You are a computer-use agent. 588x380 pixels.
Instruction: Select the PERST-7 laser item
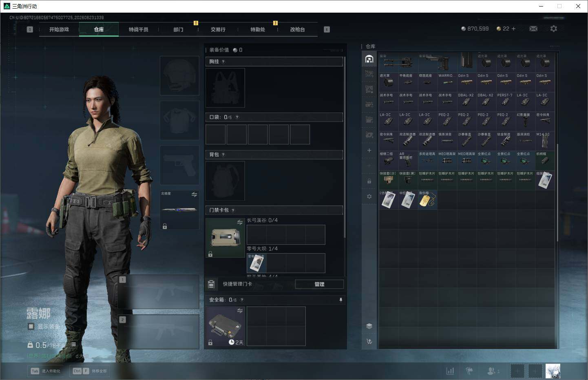pyautogui.click(x=506, y=102)
